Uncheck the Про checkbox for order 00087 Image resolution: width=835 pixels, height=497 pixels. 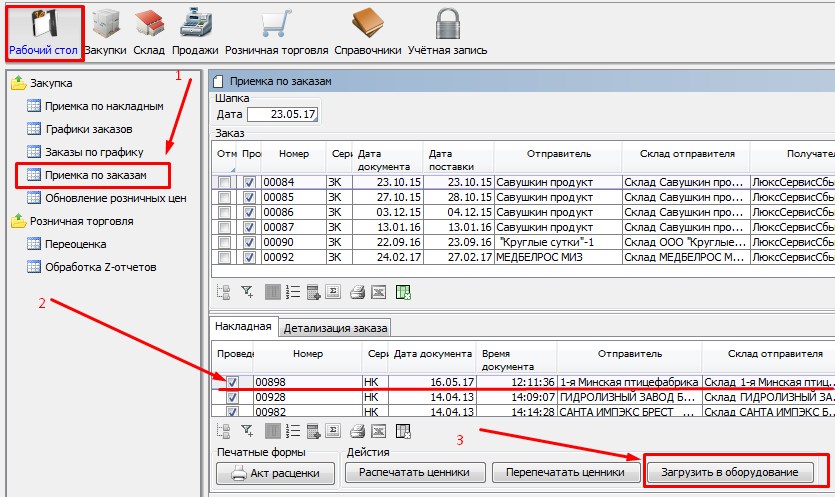tap(249, 228)
